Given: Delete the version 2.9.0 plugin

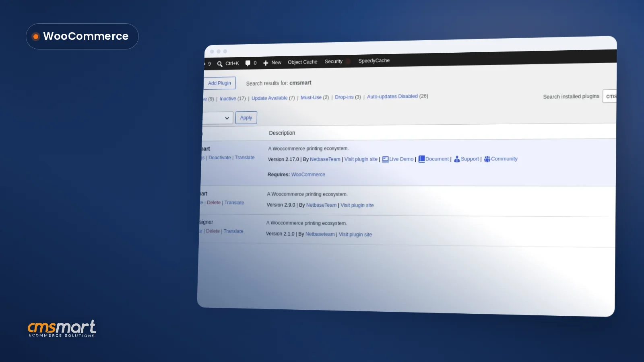Looking at the screenshot, I should tap(214, 203).
